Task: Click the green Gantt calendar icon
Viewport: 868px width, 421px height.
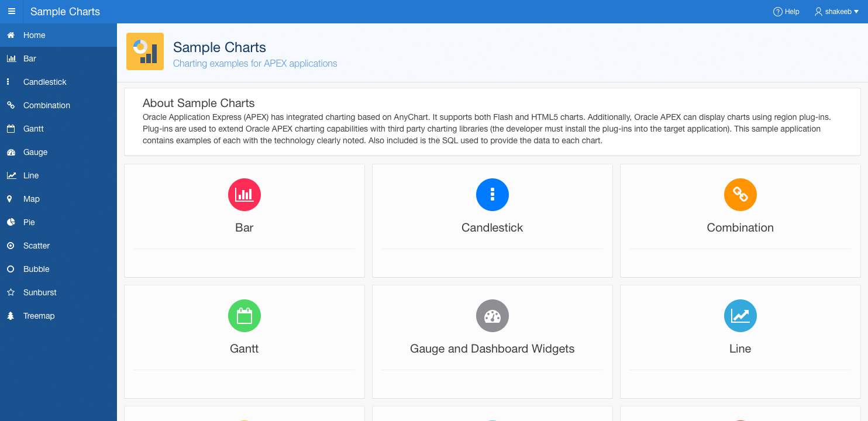Action: pyautogui.click(x=244, y=316)
